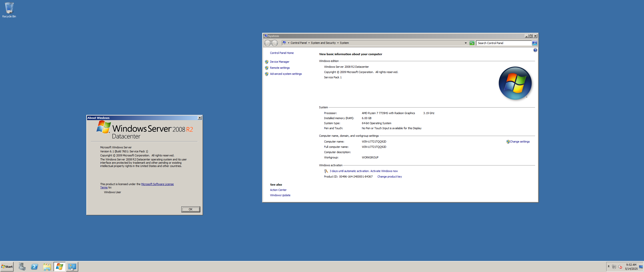Click the System window title bar icon
644x272 pixels.
(x=266, y=36)
